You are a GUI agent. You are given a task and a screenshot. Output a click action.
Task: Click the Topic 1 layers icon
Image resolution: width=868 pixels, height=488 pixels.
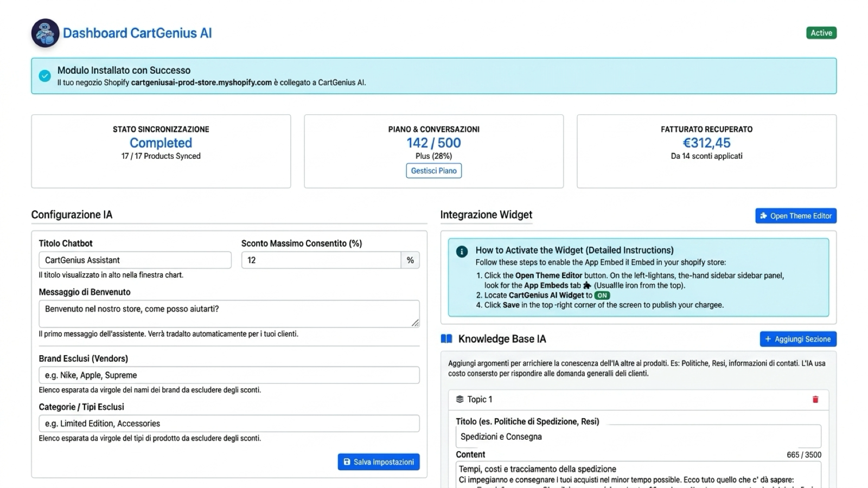tap(459, 400)
